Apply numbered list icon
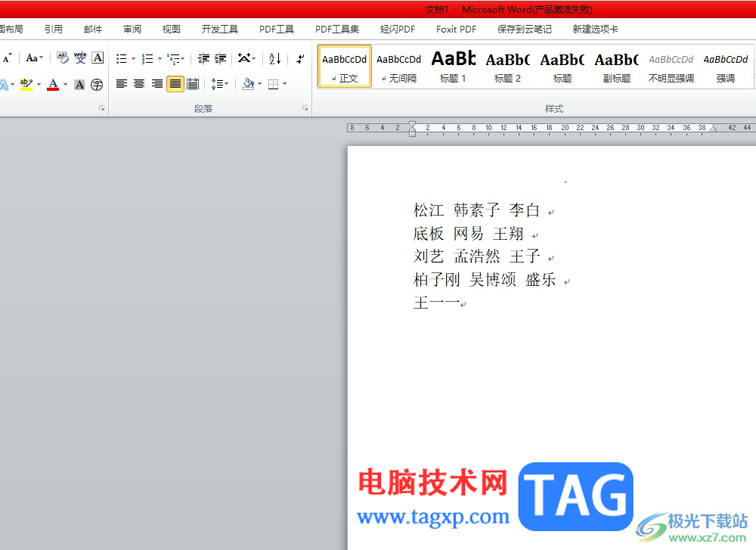The width and height of the screenshot is (756, 550). click(x=147, y=59)
